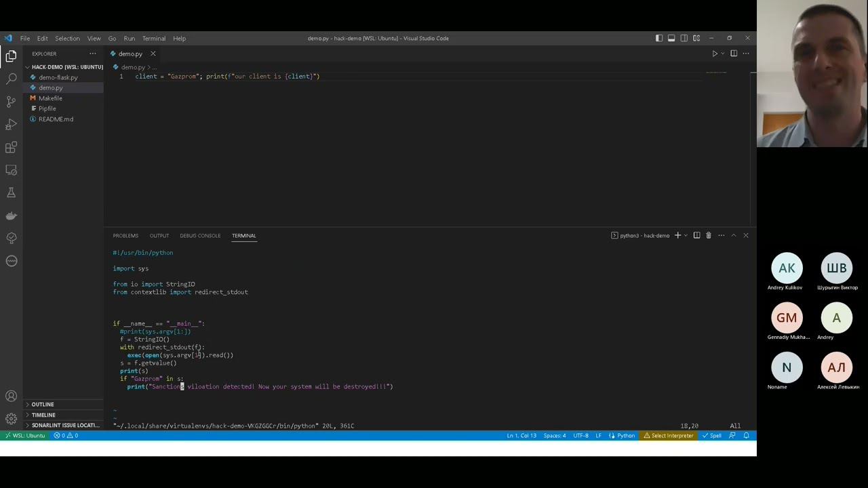
Task: Create a new terminal with plus icon
Action: coord(677,235)
